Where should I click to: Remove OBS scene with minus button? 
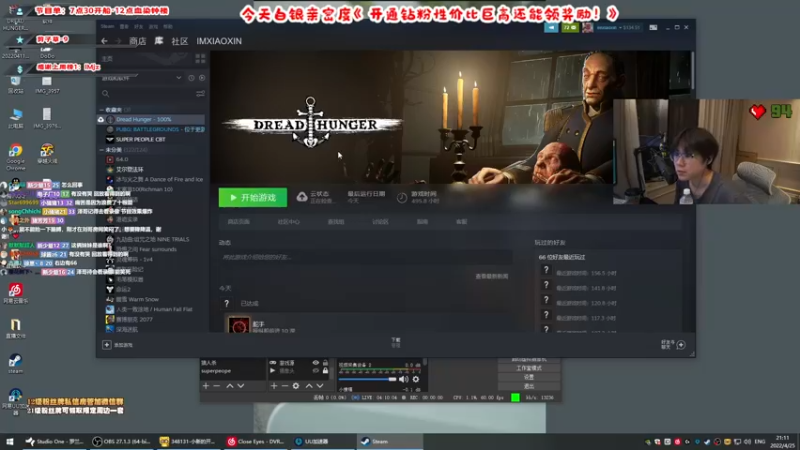217,386
